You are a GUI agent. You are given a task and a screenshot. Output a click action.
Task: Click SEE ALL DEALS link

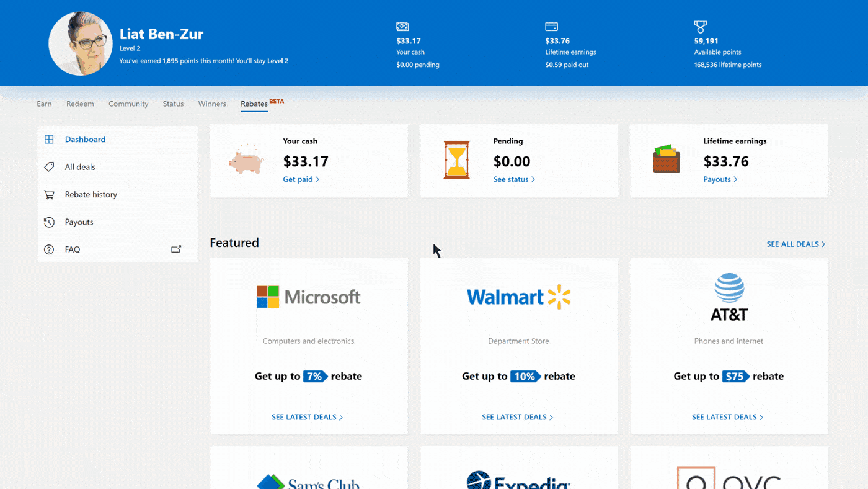coord(796,244)
